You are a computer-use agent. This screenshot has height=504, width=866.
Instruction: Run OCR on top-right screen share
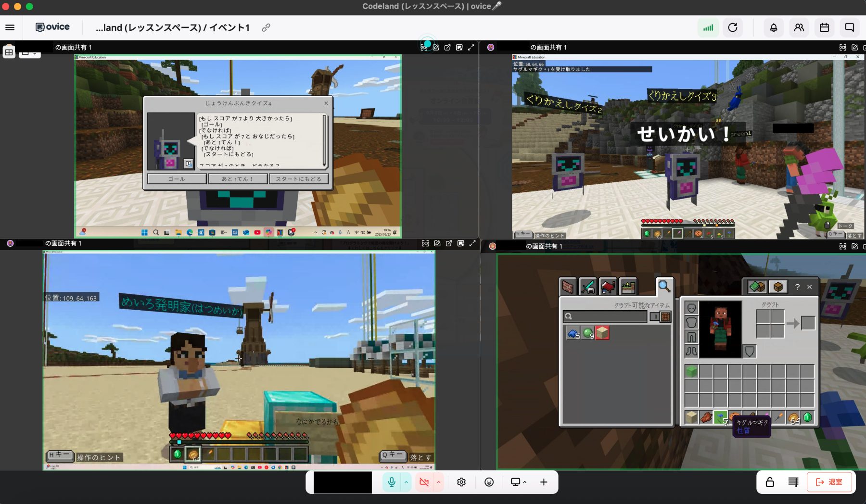tap(843, 47)
